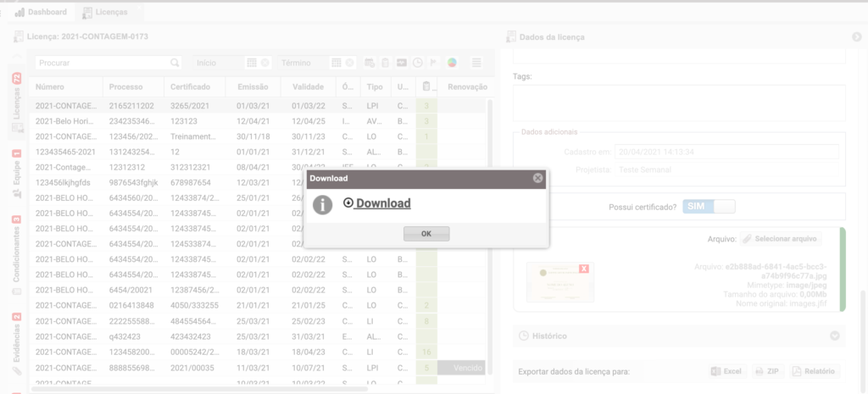This screenshot has height=394, width=868.
Task: Click processo cell 0216413848
Action: 132,305
